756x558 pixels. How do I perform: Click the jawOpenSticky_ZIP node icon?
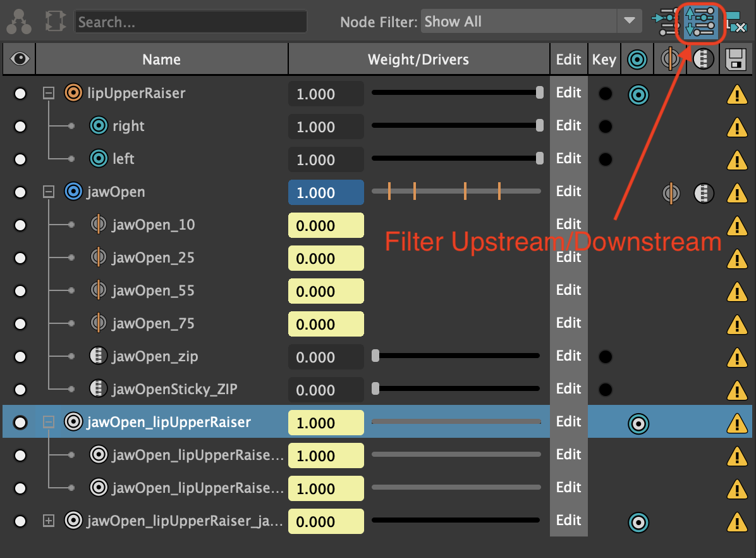coord(99,388)
